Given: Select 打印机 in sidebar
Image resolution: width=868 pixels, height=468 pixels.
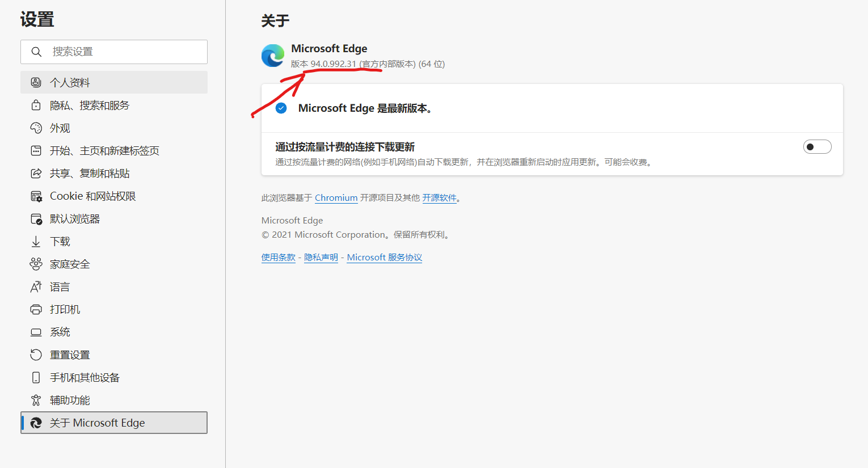Looking at the screenshot, I should click(x=114, y=309).
